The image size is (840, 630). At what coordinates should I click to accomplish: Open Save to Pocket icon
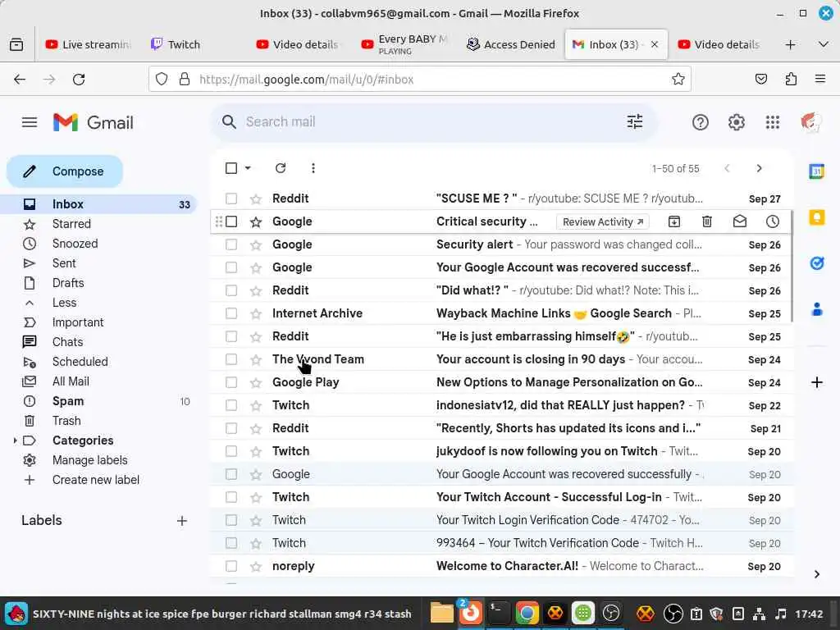tap(760, 80)
